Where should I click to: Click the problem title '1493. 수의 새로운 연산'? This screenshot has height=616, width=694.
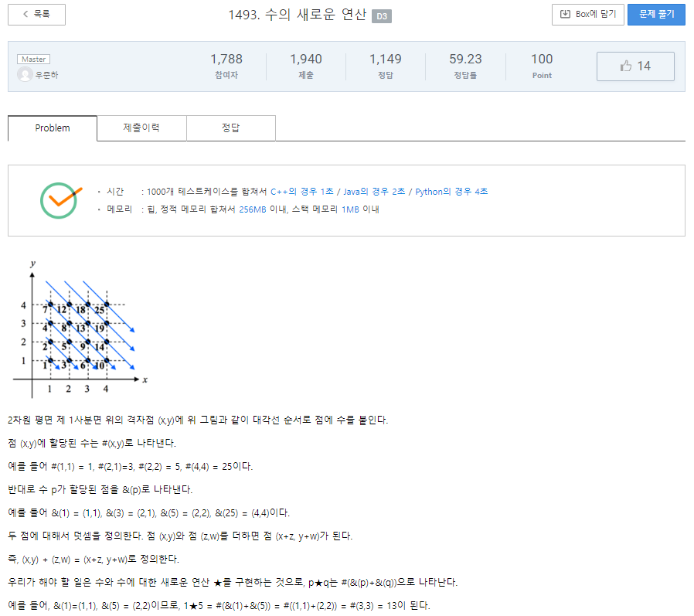298,15
